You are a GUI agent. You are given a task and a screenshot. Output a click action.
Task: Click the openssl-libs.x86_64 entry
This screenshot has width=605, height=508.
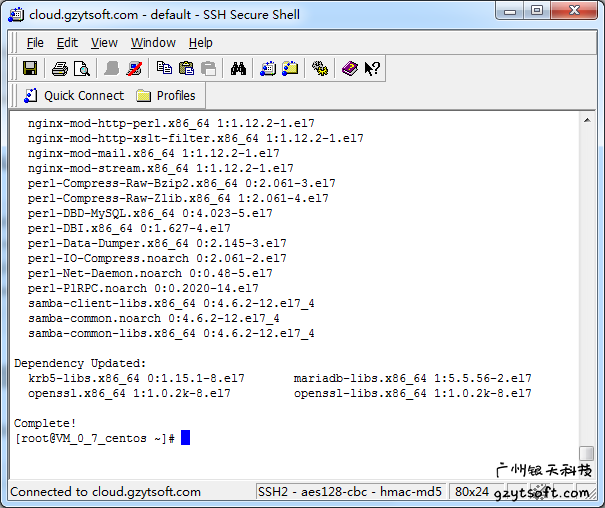click(x=412, y=393)
